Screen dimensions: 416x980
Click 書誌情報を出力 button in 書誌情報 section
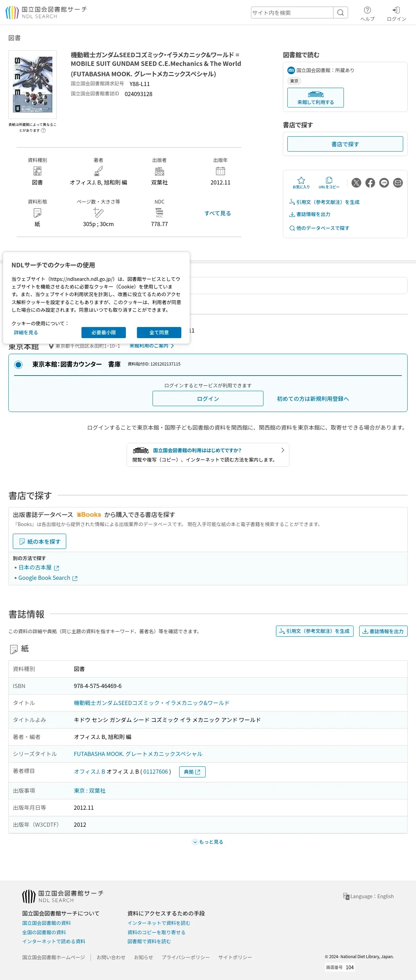(383, 631)
